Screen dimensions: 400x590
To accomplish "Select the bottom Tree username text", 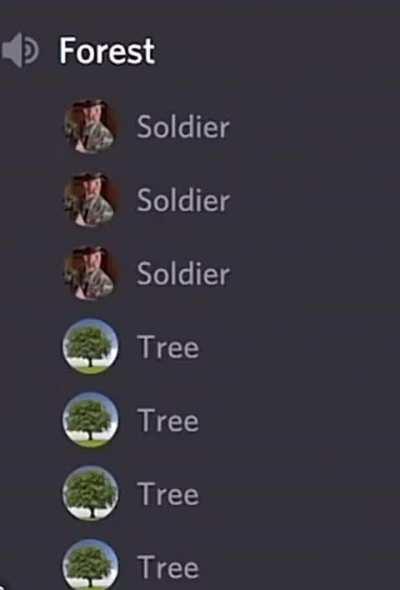I will pyautogui.click(x=168, y=567).
